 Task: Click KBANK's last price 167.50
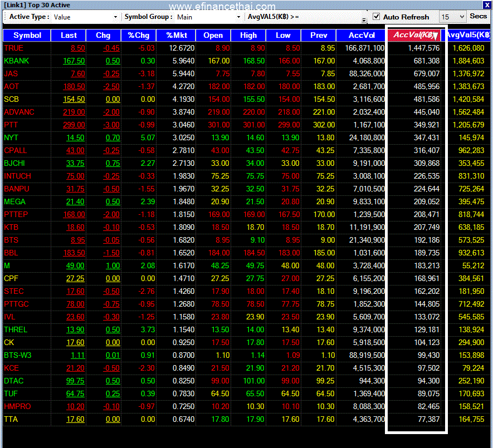click(x=74, y=61)
